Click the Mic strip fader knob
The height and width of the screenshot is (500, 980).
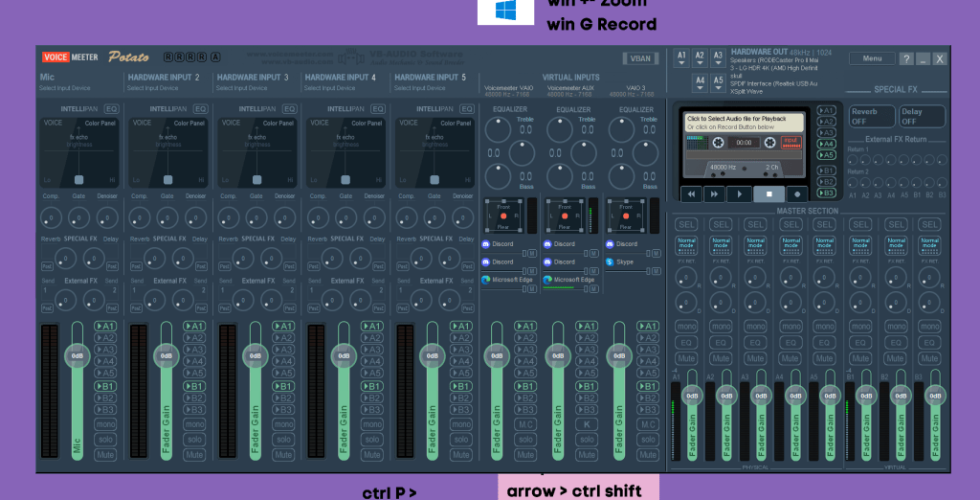77,356
